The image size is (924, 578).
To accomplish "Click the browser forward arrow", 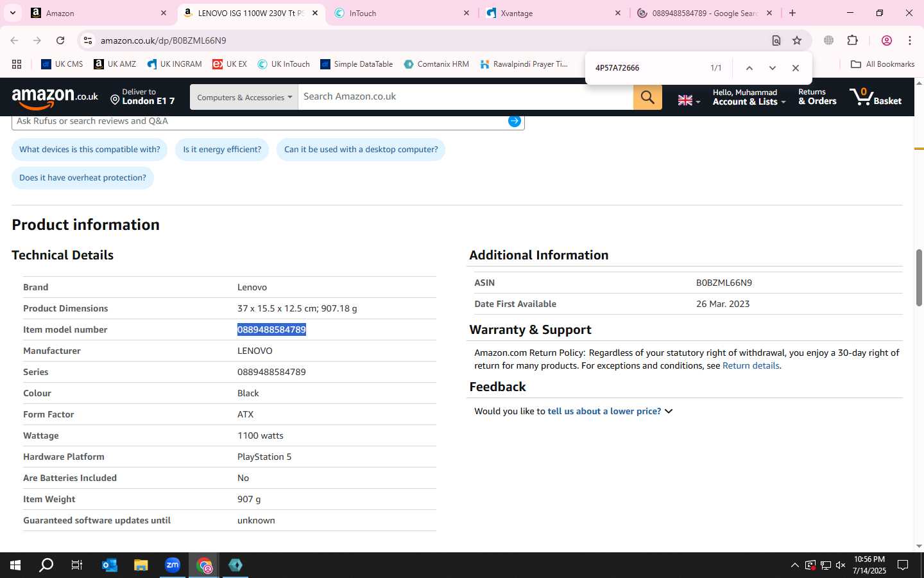I will [37, 40].
